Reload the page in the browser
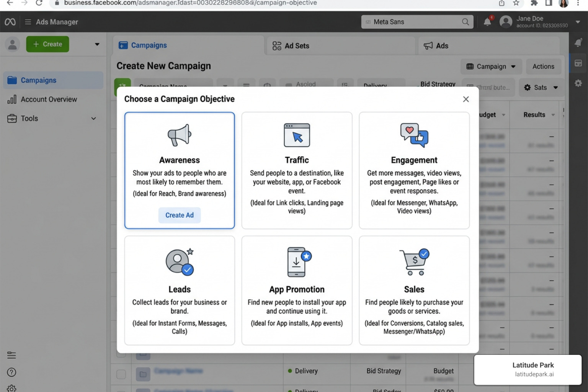Viewport: 588px width, 392px height. click(x=39, y=3)
